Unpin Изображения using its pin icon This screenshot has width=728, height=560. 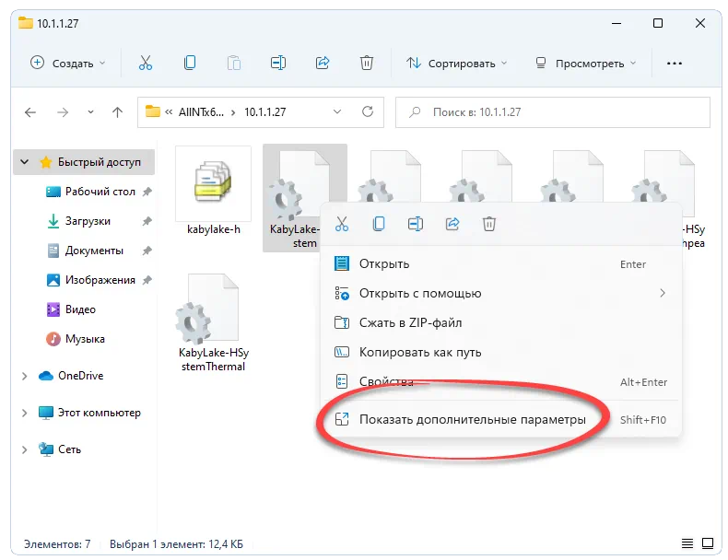pyautogui.click(x=147, y=280)
